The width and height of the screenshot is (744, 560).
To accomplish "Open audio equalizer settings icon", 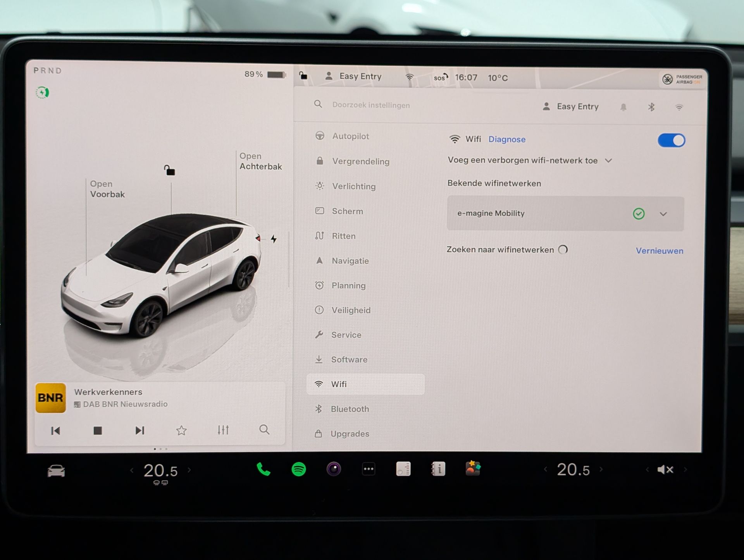I will pos(223,430).
